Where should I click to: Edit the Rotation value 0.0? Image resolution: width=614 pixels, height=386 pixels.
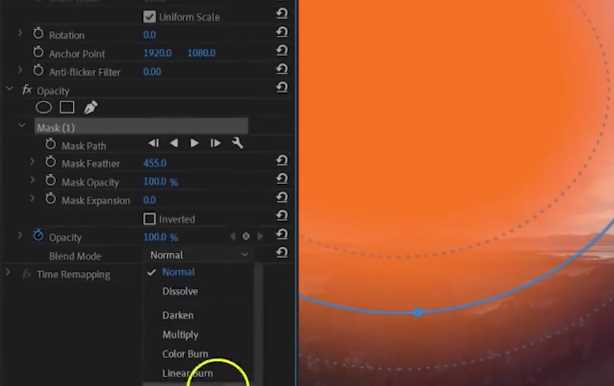(x=150, y=35)
